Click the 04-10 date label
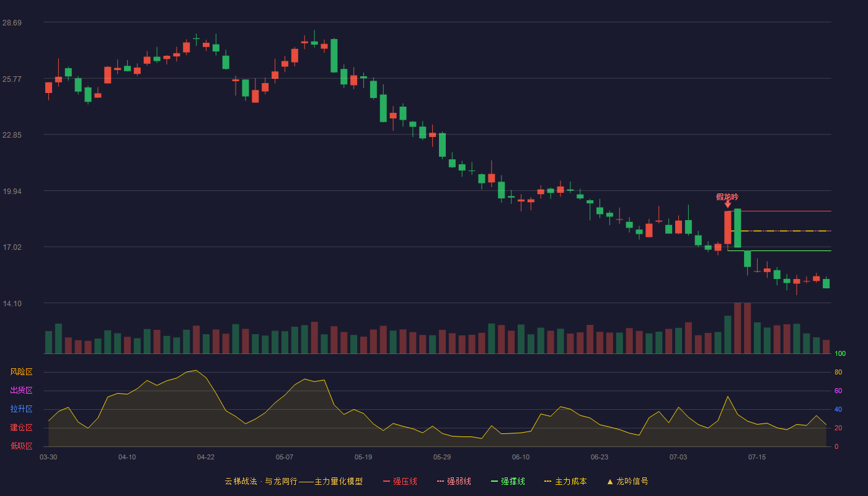Screen dimensions: 868x496 click(127, 457)
